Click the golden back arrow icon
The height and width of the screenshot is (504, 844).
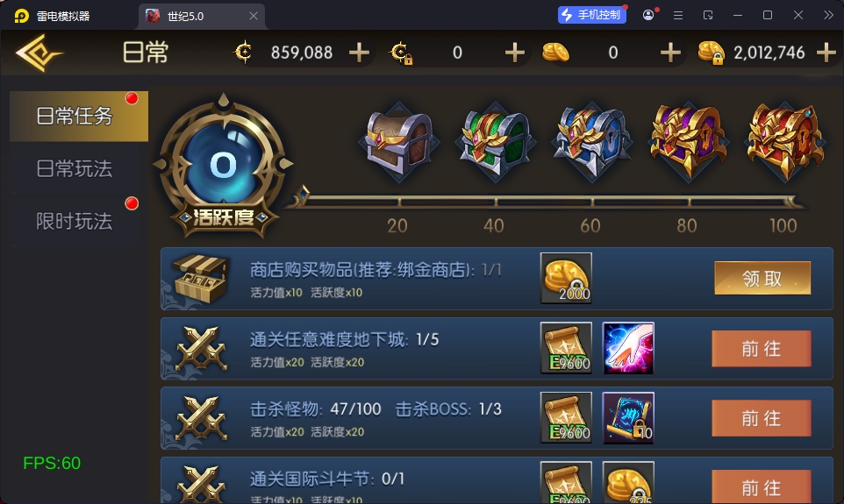click(x=39, y=53)
